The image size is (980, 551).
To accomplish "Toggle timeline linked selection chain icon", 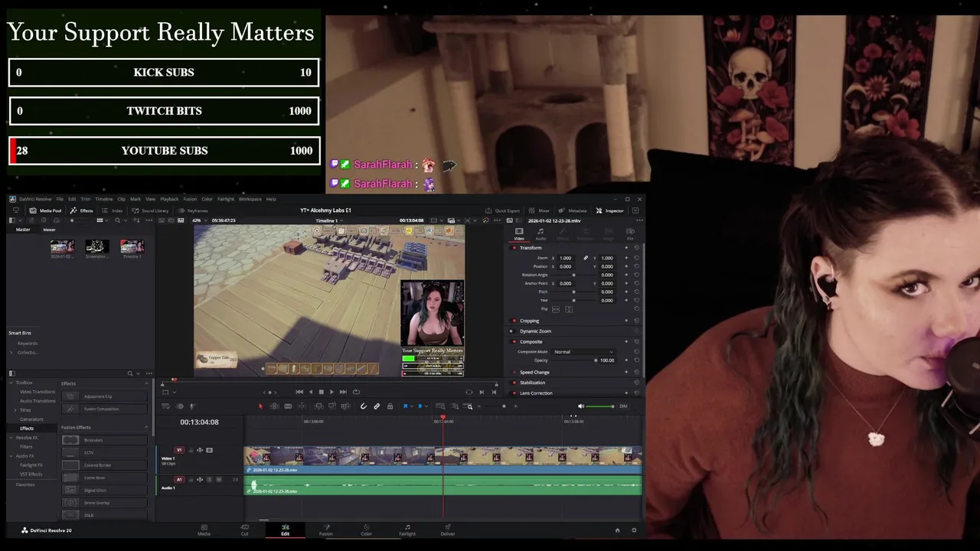I will click(377, 406).
